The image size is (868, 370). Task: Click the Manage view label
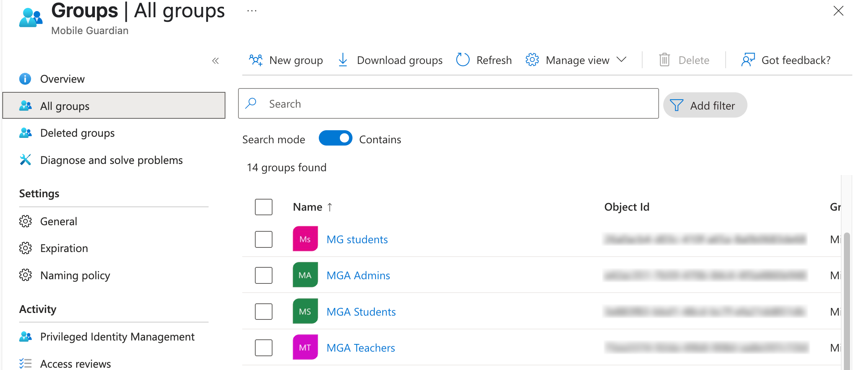[x=577, y=60]
